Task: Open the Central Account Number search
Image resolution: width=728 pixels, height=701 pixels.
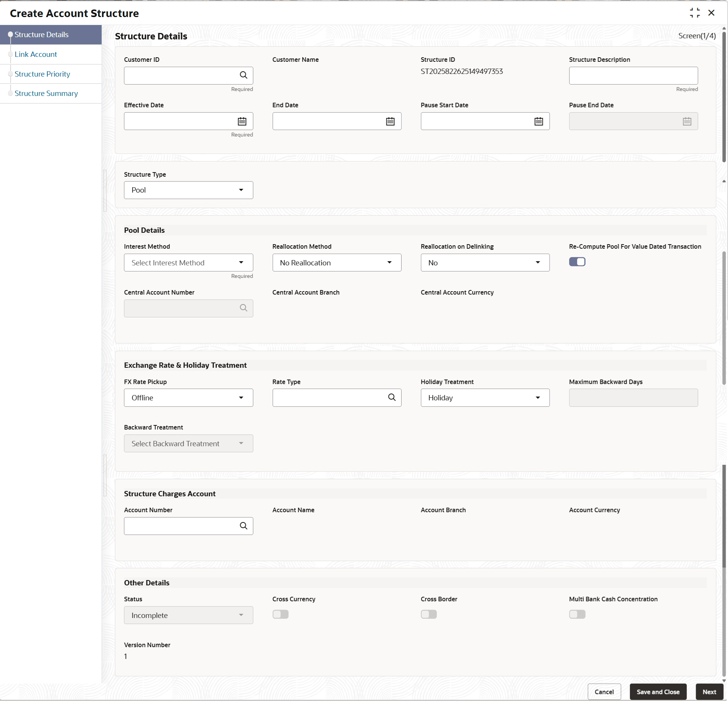Action: pos(244,308)
